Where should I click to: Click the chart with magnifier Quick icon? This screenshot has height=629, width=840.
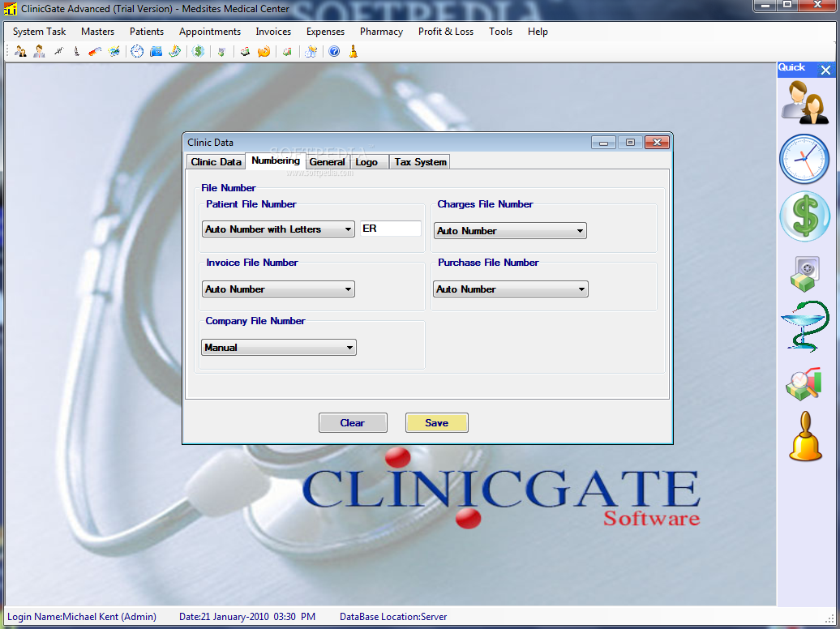804,383
